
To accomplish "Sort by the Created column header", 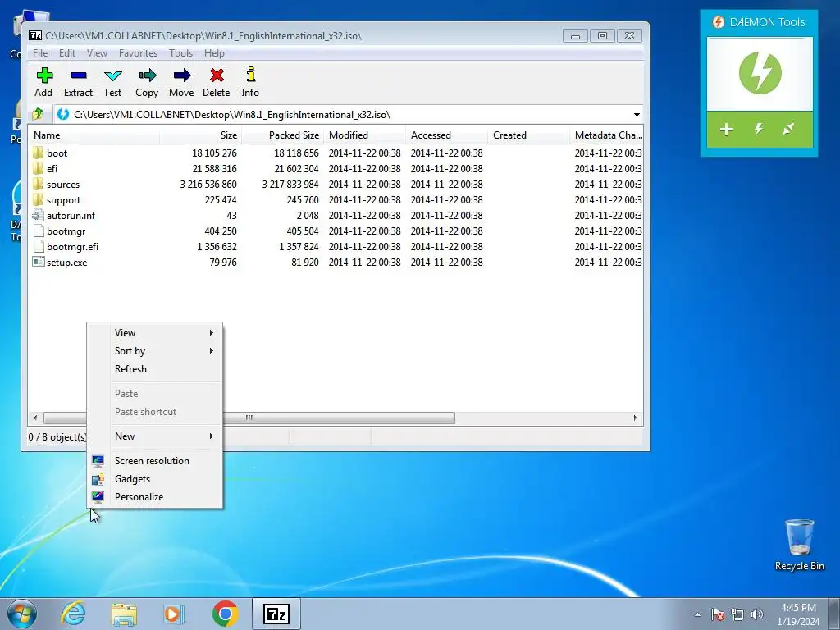I will (x=528, y=135).
